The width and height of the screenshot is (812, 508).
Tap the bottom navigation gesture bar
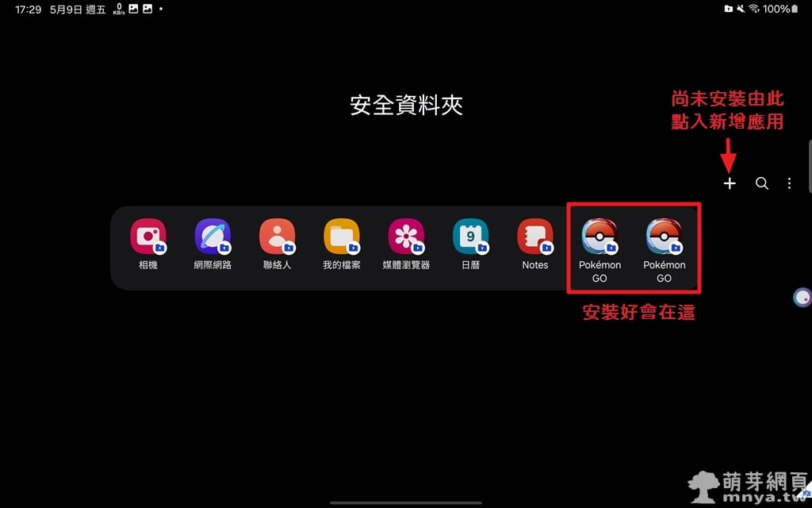406,502
